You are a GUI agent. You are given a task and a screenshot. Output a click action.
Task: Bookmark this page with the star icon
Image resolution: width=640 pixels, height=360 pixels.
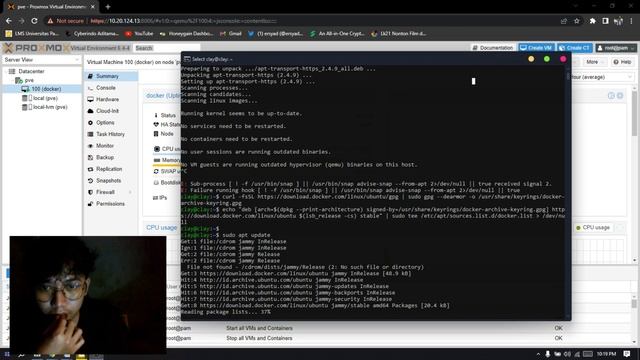tap(577, 21)
